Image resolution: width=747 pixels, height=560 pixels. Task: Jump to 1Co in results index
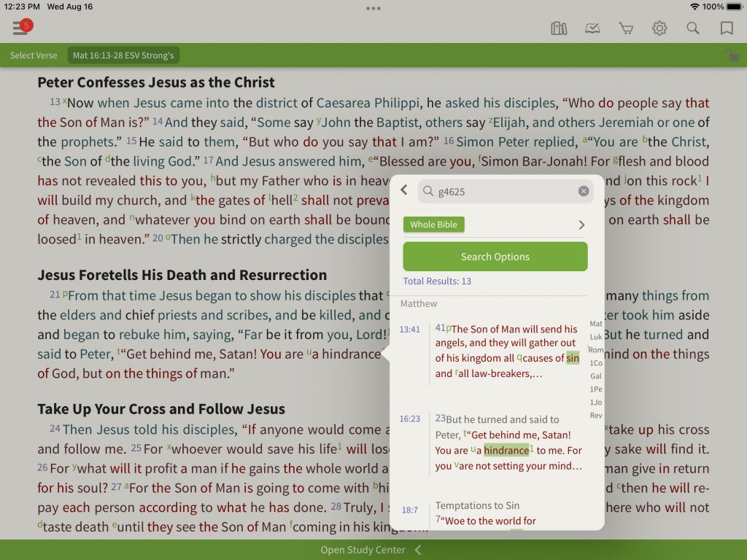coord(596,363)
